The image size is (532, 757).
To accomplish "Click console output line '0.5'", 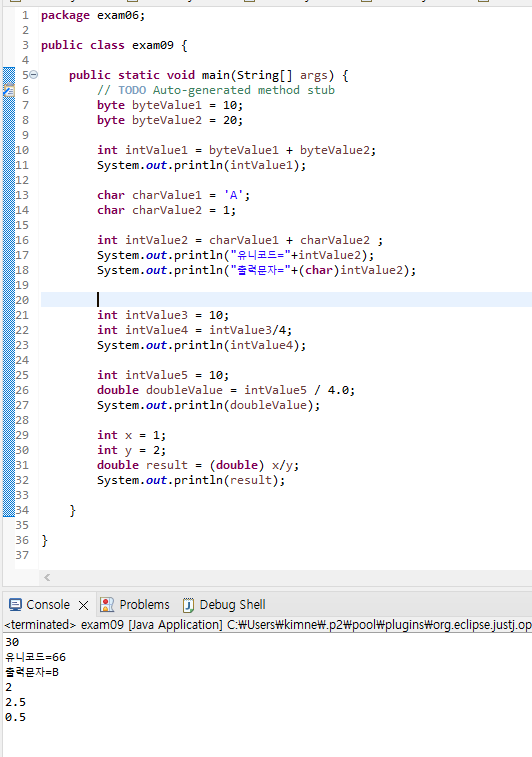I will (15, 717).
